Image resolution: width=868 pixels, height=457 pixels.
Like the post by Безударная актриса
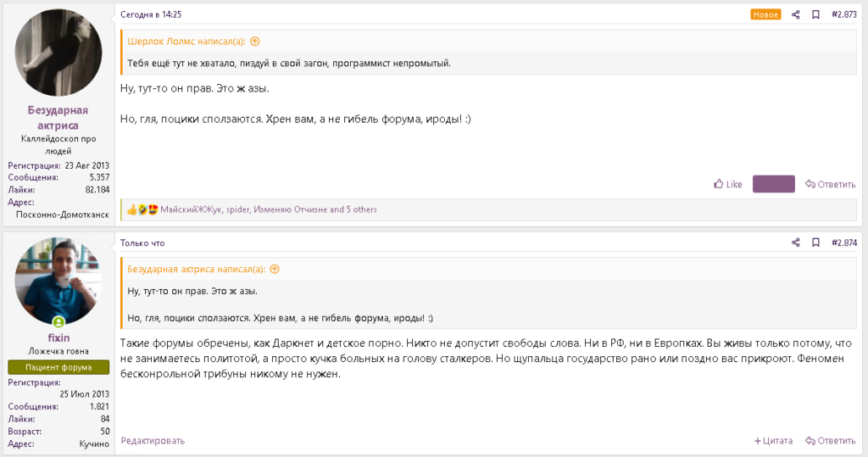[x=728, y=185]
